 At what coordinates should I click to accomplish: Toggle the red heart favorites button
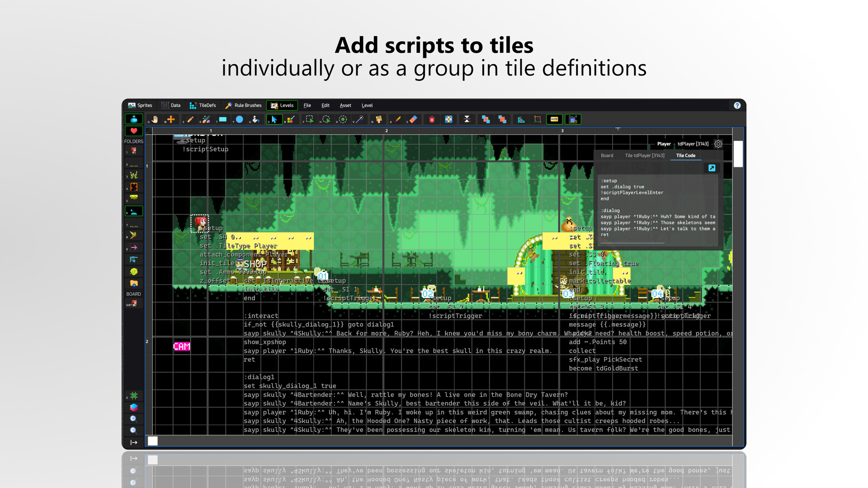point(134,131)
